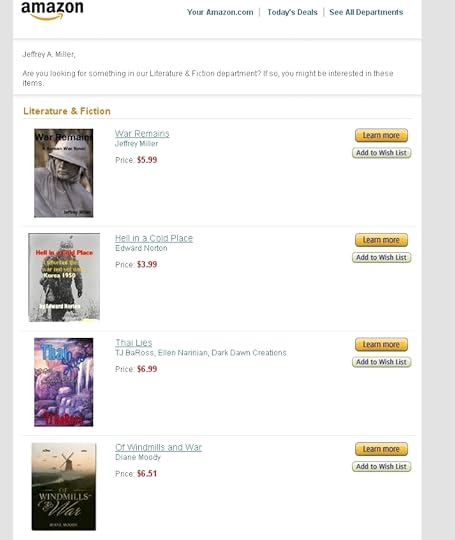Add Hell in a Cold Place to Wish List
This screenshot has height=540, width=455.
(x=382, y=257)
